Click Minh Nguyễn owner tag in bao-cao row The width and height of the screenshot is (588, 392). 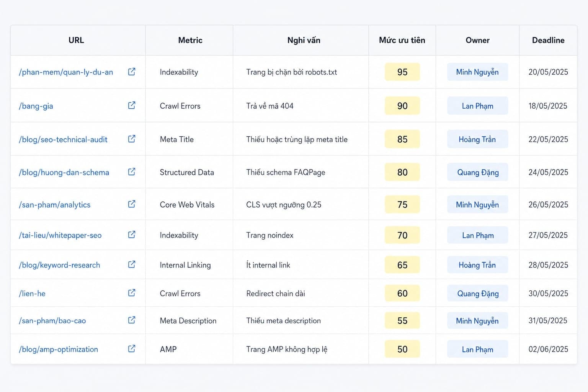[x=477, y=320]
